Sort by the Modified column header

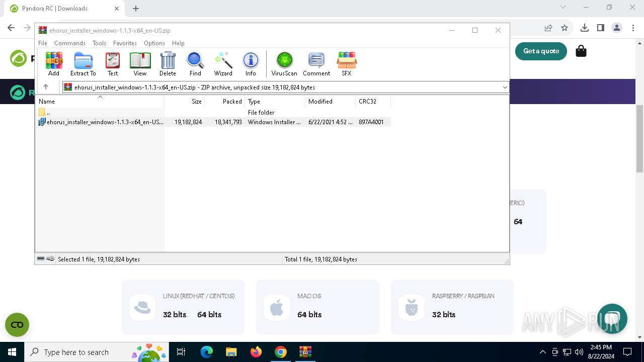click(x=331, y=102)
